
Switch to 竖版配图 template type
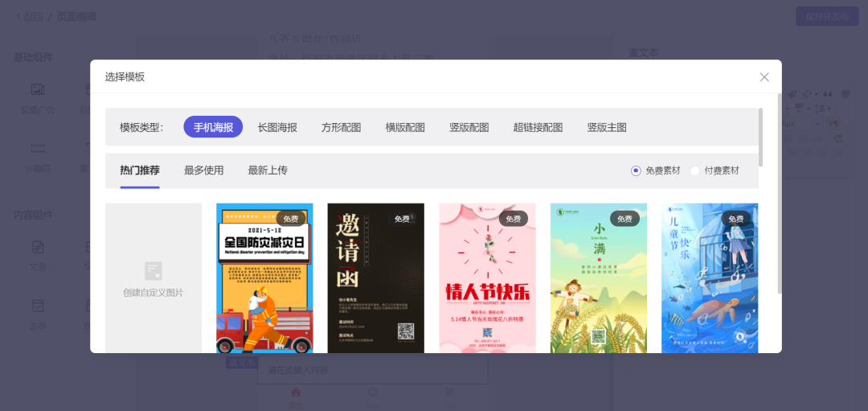pyautogui.click(x=469, y=127)
